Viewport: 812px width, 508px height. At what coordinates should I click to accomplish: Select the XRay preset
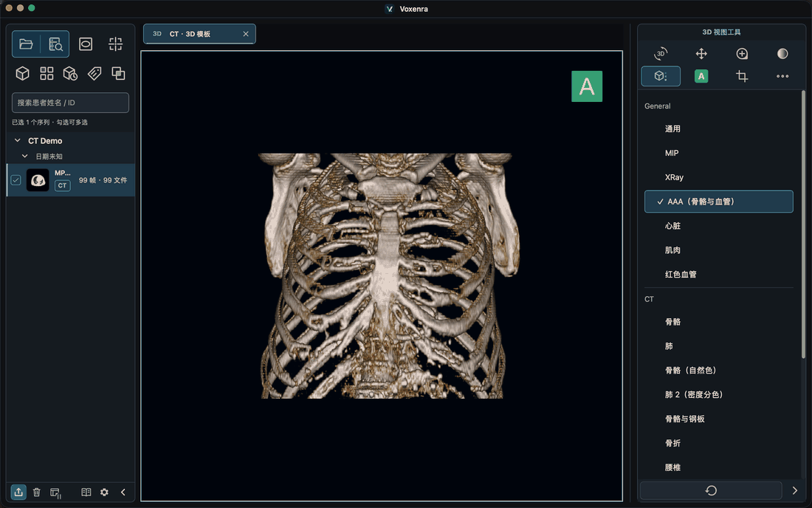719,177
